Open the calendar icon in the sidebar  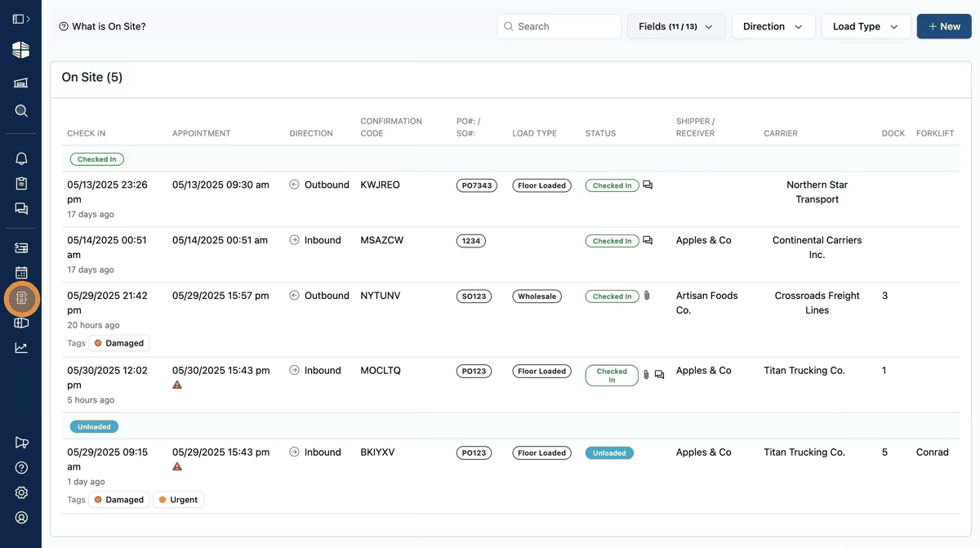(x=21, y=273)
